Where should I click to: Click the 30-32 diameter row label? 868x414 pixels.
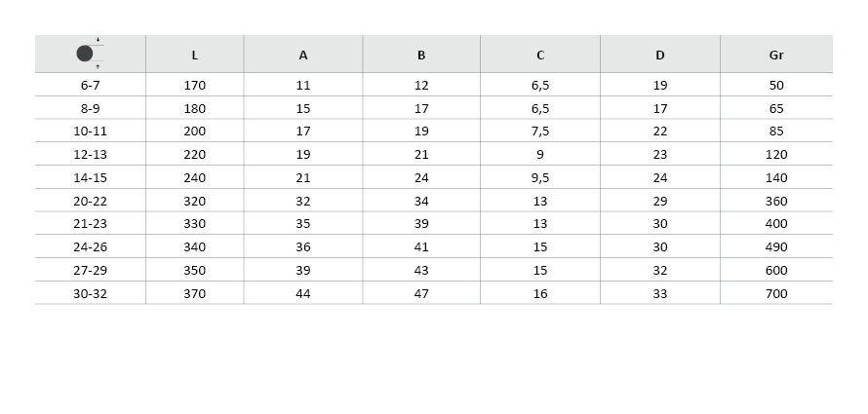91,293
